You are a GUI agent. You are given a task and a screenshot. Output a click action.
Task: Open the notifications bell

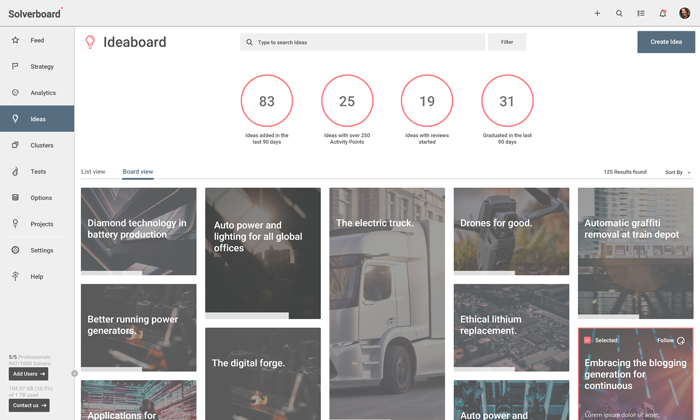click(662, 13)
